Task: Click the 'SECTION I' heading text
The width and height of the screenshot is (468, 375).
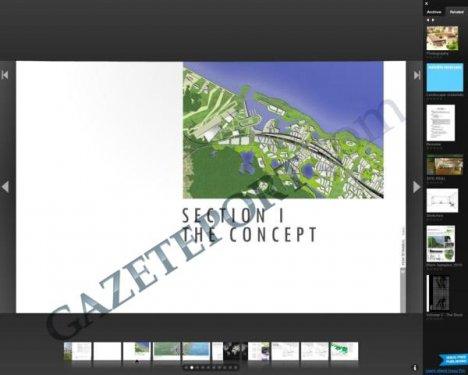Action: [233, 216]
